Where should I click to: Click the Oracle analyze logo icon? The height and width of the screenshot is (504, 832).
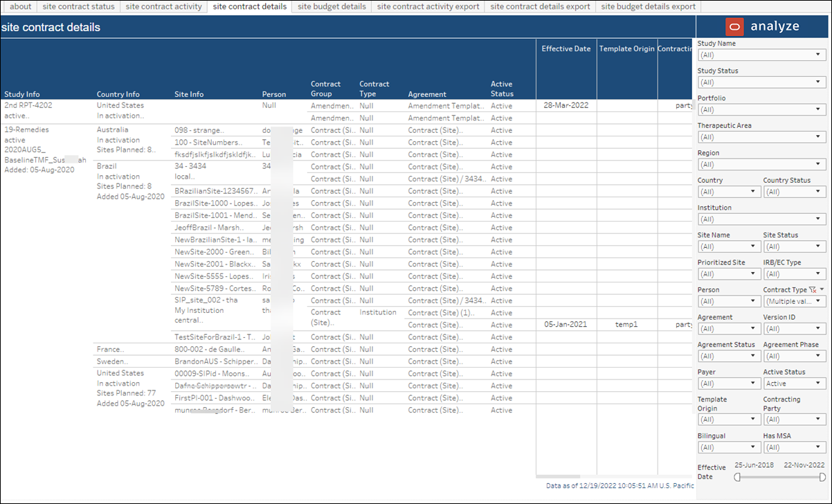click(734, 27)
